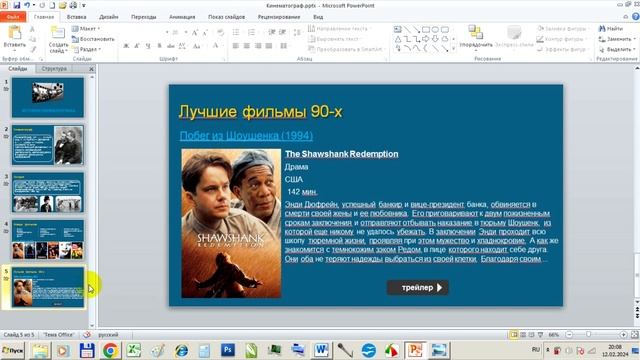
Task: Click zoom in plus button
Action: coord(623,335)
